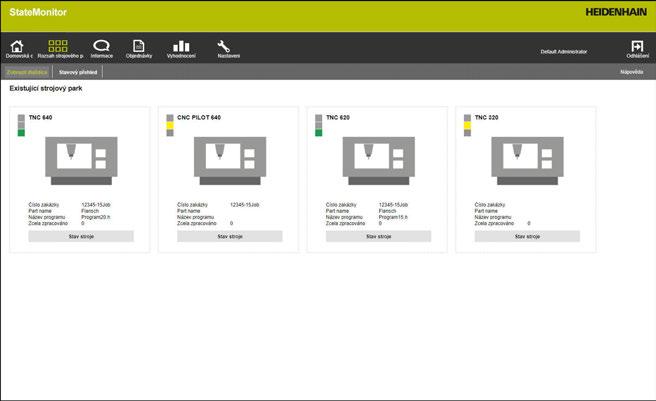Click Stav stroje button for TNC 620
This screenshot has width=656, height=401.
pos(378,236)
